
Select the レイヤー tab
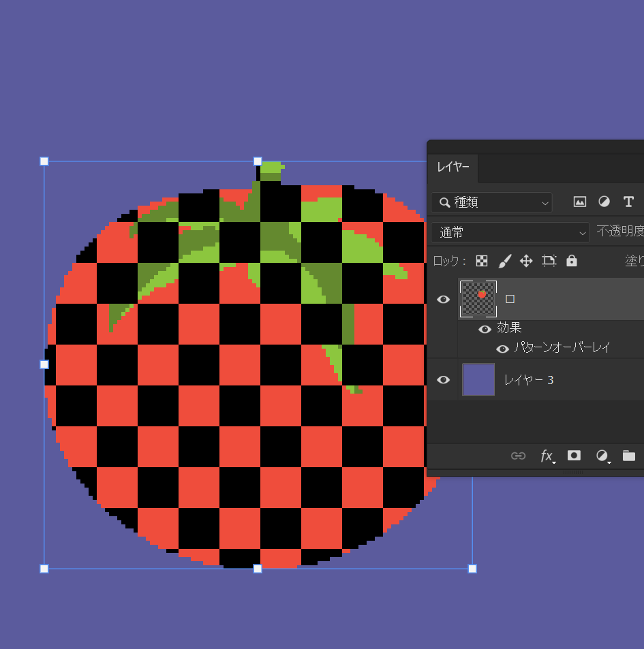[x=453, y=168]
